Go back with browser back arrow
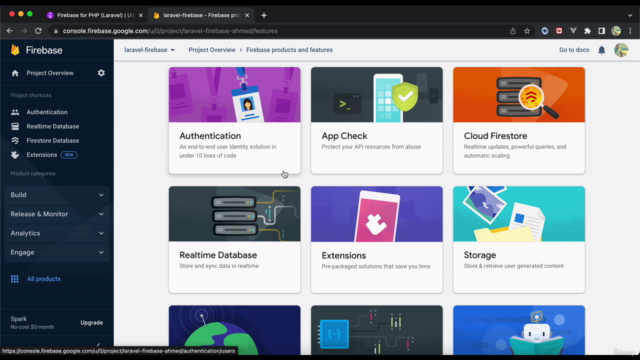The image size is (640, 360). pos(10,31)
